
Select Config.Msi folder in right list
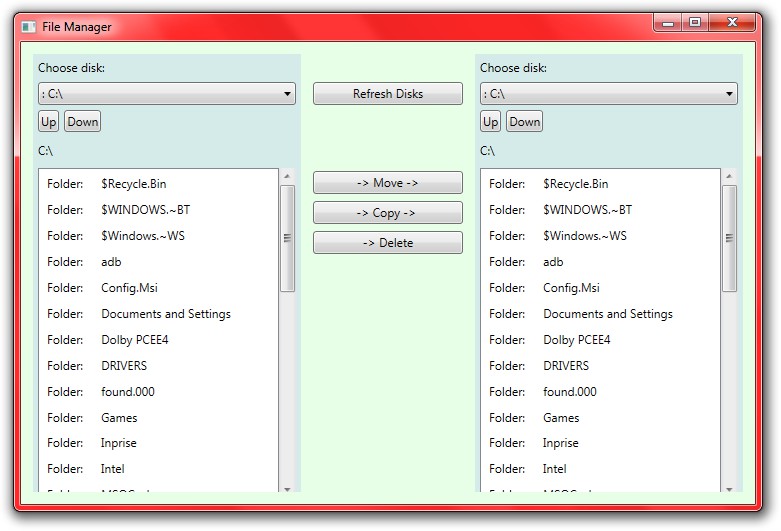[600, 287]
